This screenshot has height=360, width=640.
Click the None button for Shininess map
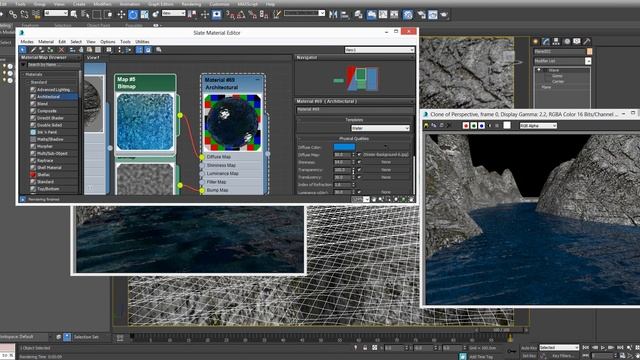click(386, 162)
